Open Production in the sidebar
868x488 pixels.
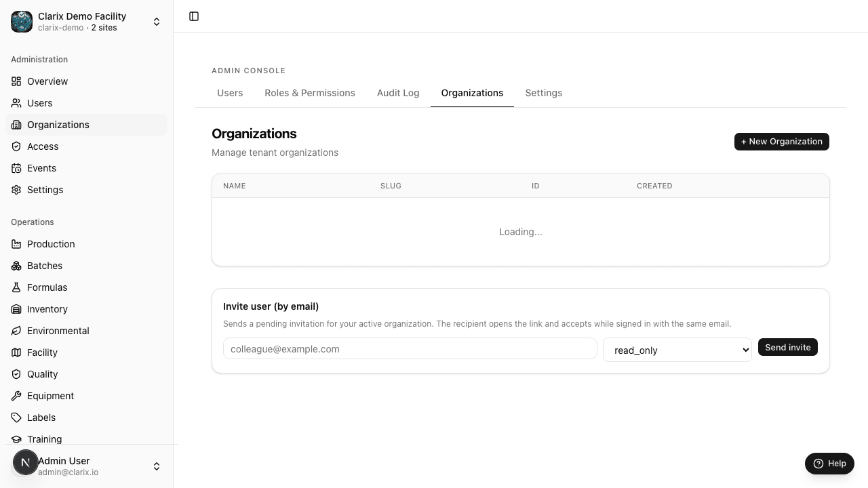[x=87, y=244]
